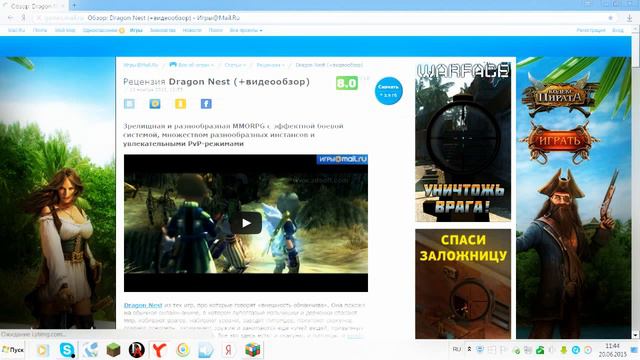
Task: Open Игры@Mail.Ru breadcrumb link
Action: click(x=141, y=65)
